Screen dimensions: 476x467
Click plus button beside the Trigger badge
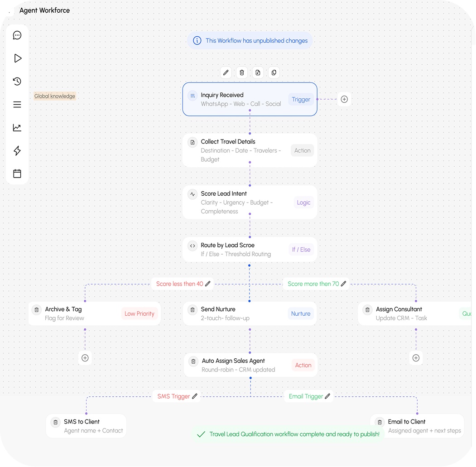point(344,99)
